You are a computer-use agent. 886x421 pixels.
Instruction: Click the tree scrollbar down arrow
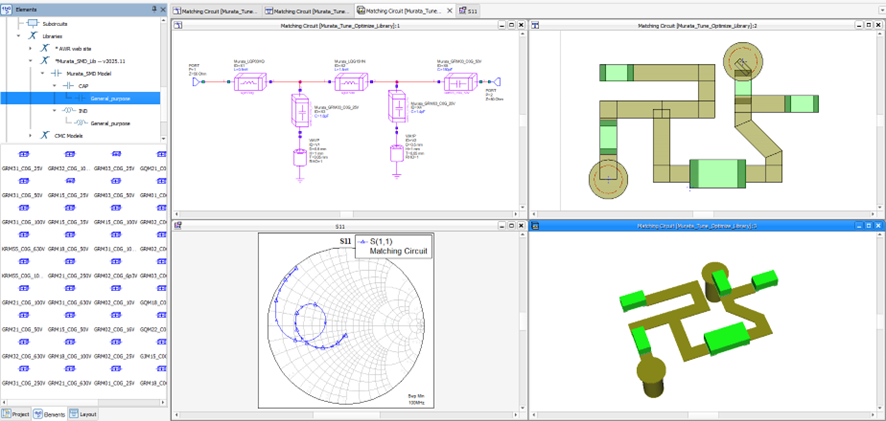pos(164,137)
